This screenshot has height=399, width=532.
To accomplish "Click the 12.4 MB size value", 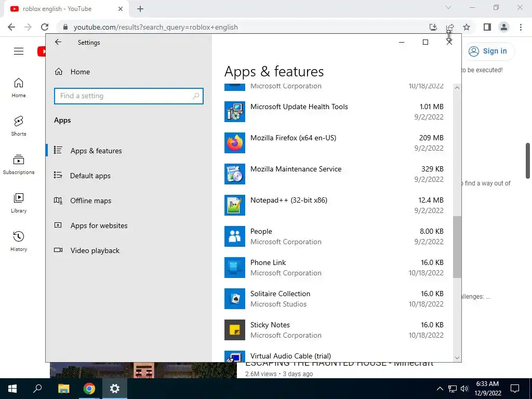I will (x=431, y=200).
